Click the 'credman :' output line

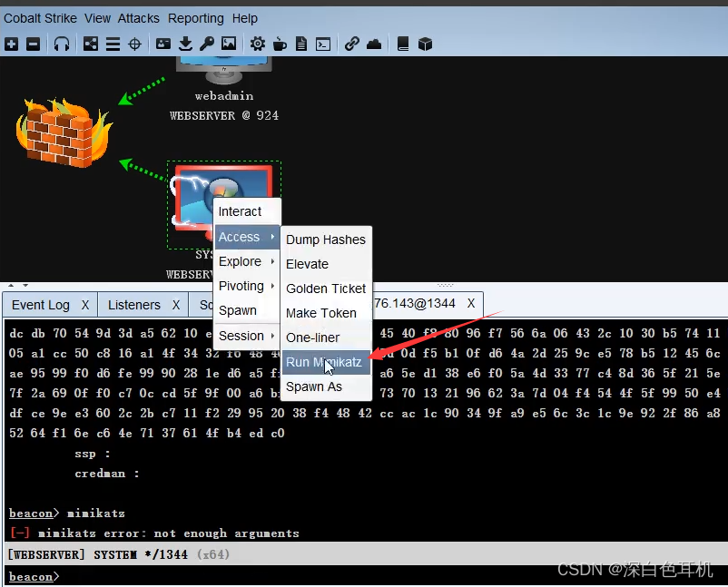tap(107, 474)
